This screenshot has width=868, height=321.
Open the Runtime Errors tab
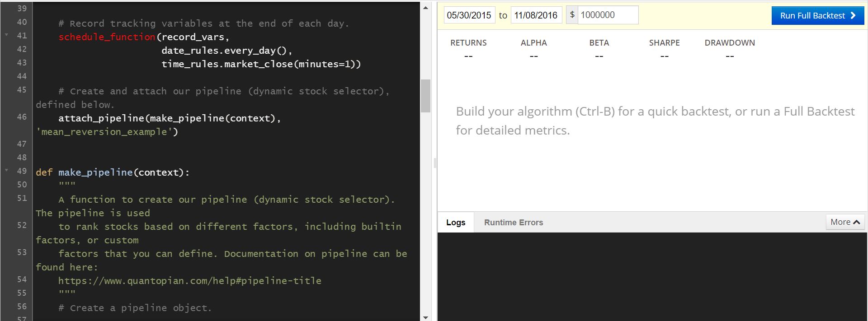(x=514, y=222)
